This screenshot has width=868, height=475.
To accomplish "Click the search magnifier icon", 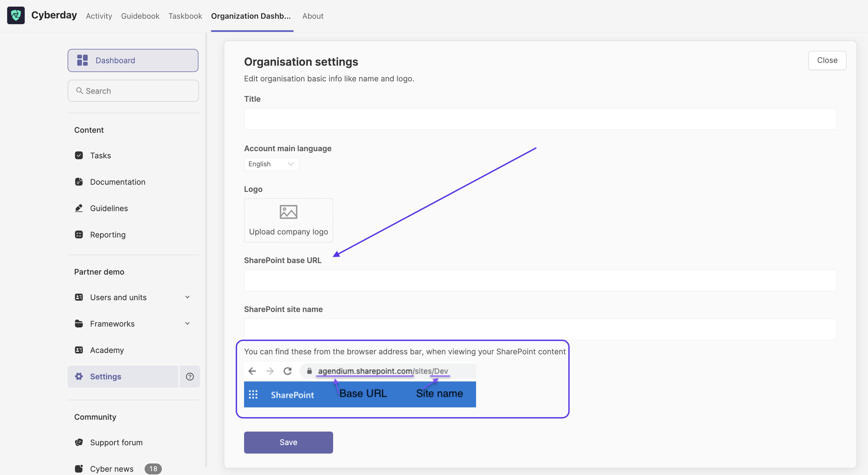I will [79, 91].
